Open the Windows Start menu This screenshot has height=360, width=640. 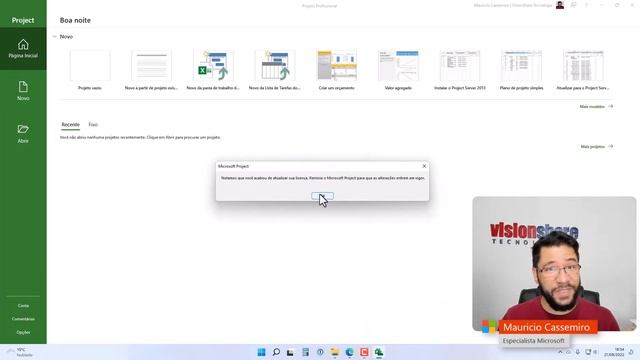click(261, 352)
